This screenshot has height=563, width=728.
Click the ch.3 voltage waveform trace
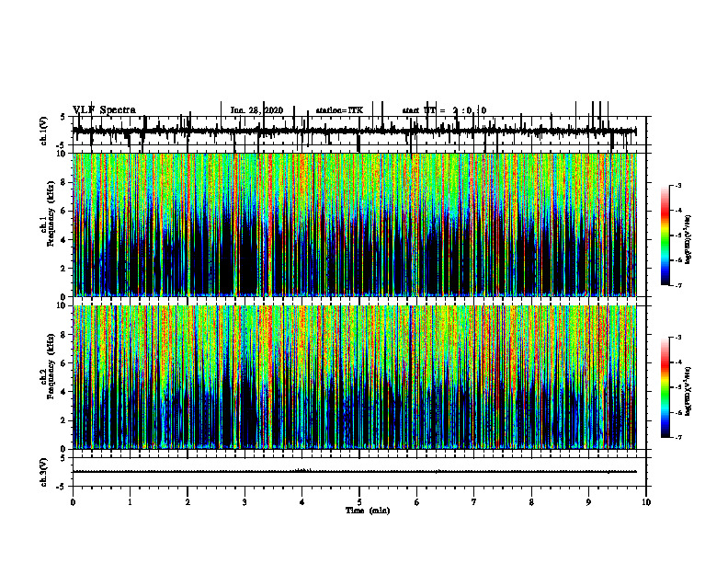pos(355,472)
